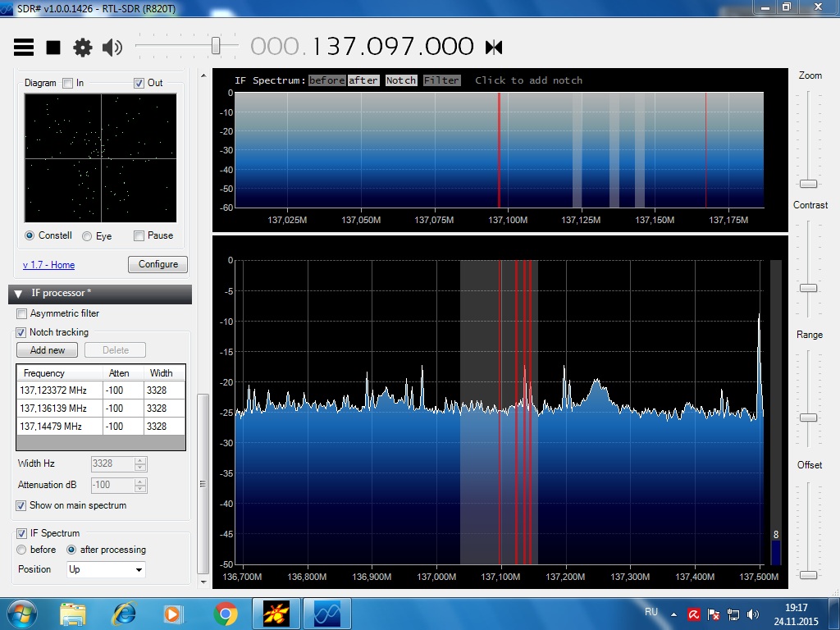Viewport: 840px width, 630px height.
Task: Check the Pause checkbox
Action: [x=139, y=235]
